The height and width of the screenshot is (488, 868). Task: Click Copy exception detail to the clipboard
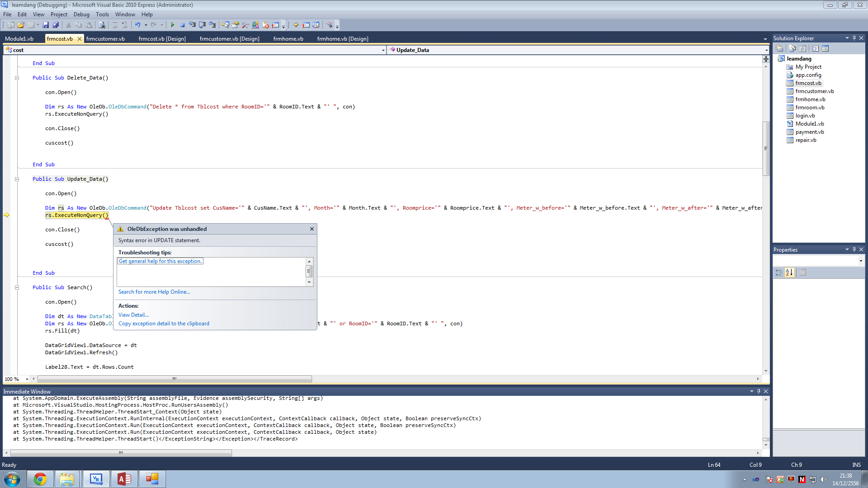coord(164,324)
